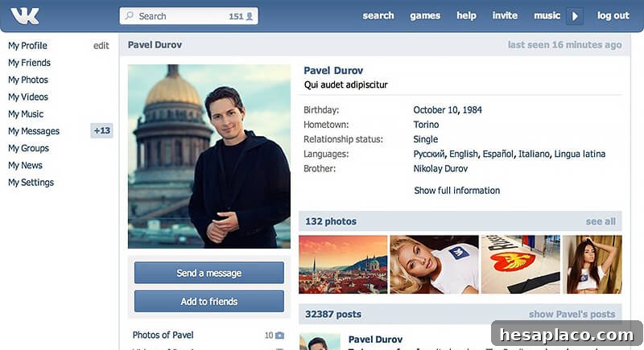
Task: Open My Groups in sidebar
Action: [x=28, y=148]
